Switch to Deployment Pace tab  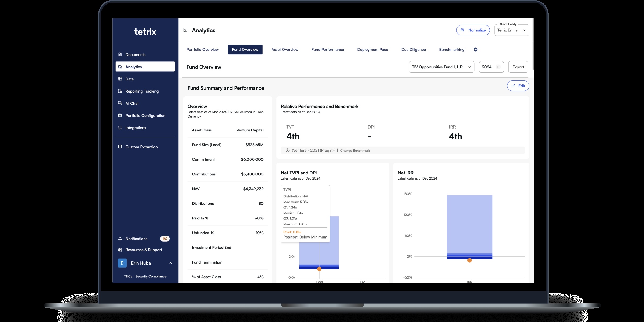tap(373, 50)
